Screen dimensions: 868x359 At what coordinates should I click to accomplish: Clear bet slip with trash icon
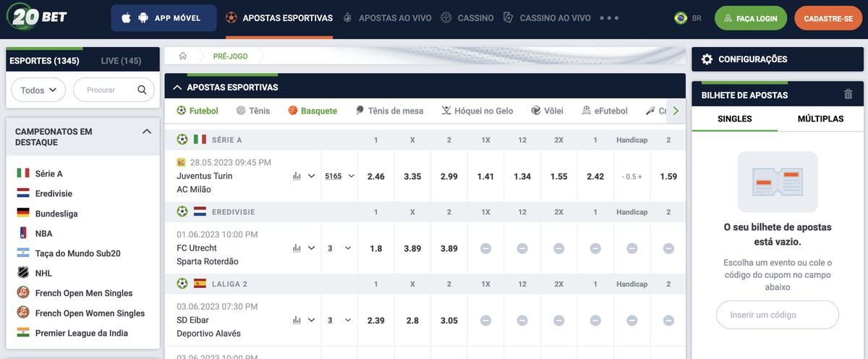848,94
